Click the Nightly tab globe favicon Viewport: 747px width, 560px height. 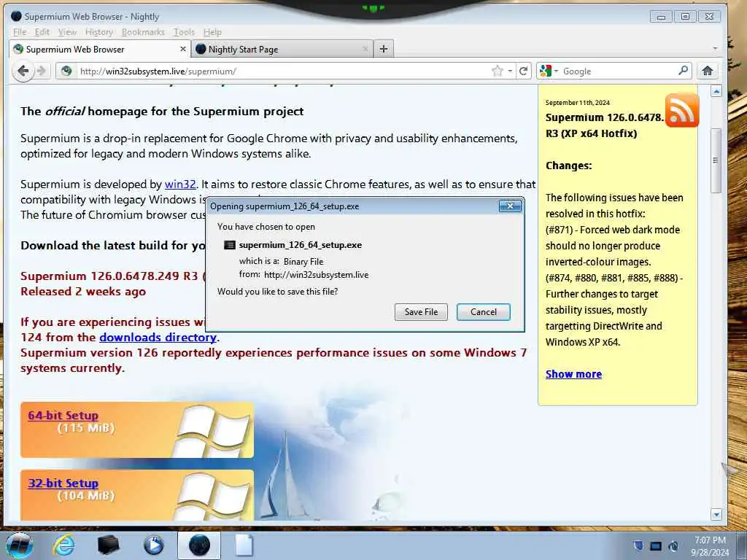coord(201,49)
